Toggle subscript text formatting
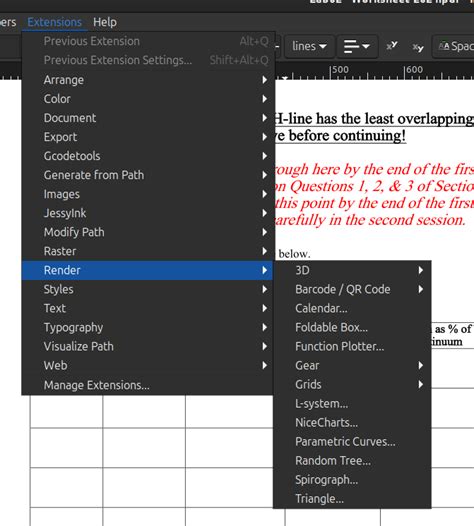The height and width of the screenshot is (526, 474). click(x=418, y=47)
